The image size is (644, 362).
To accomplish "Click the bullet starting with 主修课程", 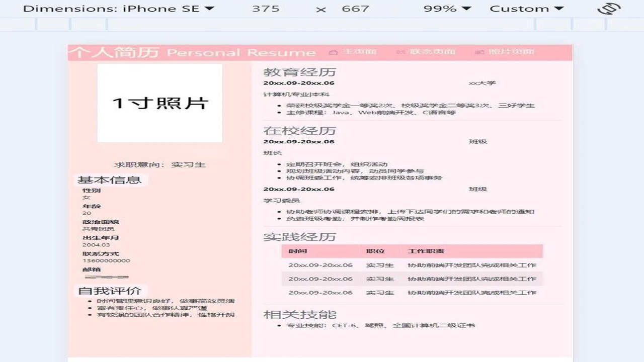I will 371,113.
